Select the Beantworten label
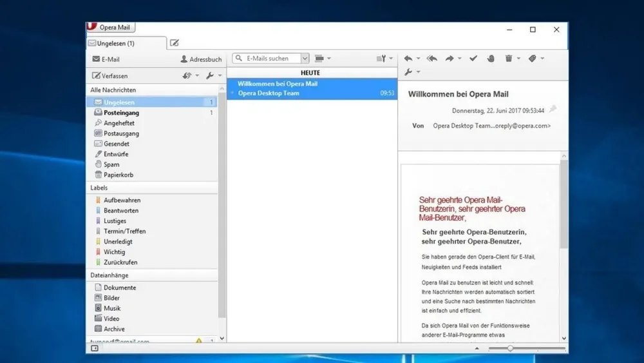Image resolution: width=644 pixels, height=363 pixels. (x=152, y=210)
